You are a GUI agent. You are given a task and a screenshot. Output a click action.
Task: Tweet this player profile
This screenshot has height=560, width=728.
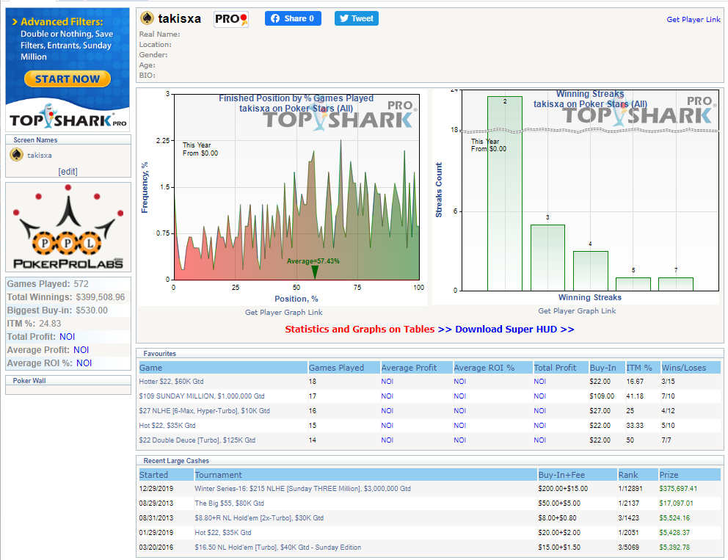click(357, 18)
